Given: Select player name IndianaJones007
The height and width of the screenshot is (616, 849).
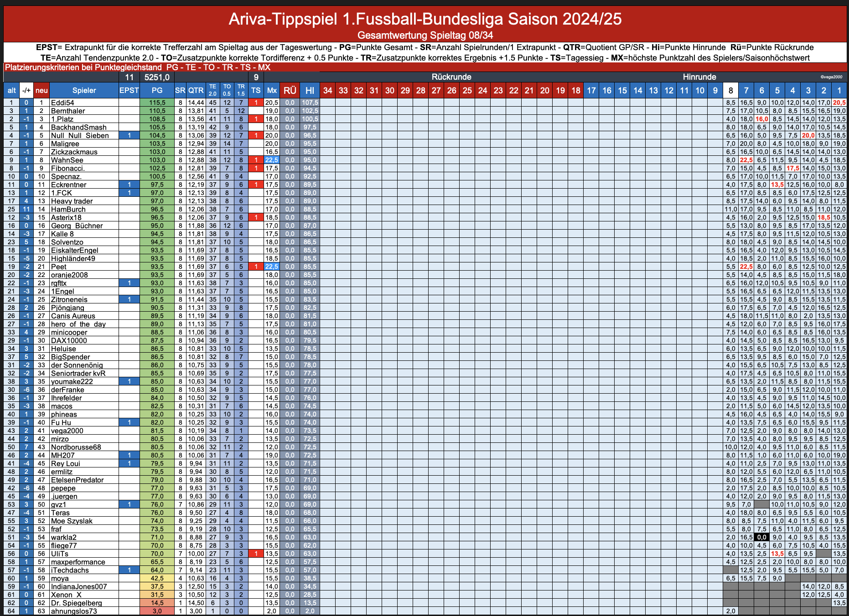Looking at the screenshot, I should 79,586.
